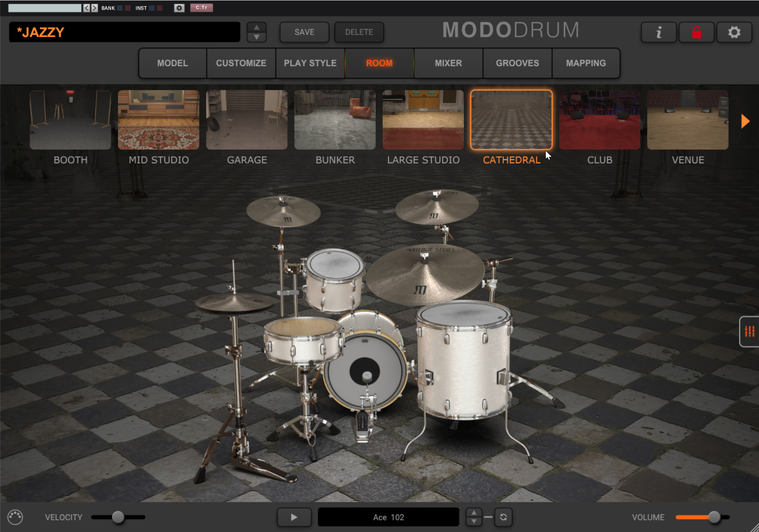The width and height of the screenshot is (759, 532).
Task: Toggle the blue INST indicator
Action: click(x=152, y=8)
